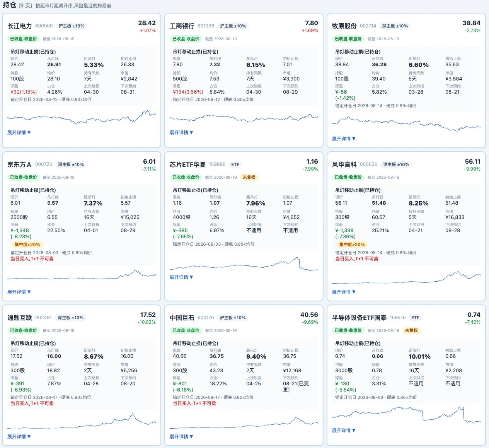Click the ¥16,833 market value

tap(455, 217)
